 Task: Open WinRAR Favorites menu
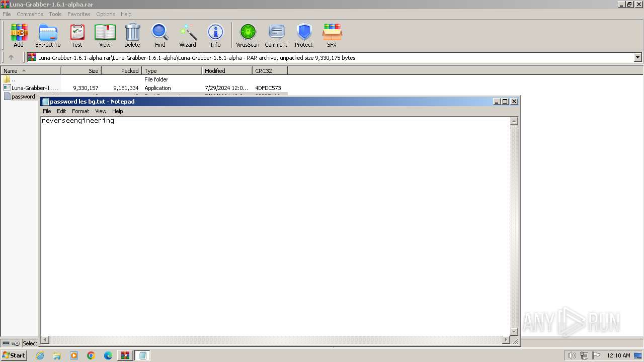[79, 14]
